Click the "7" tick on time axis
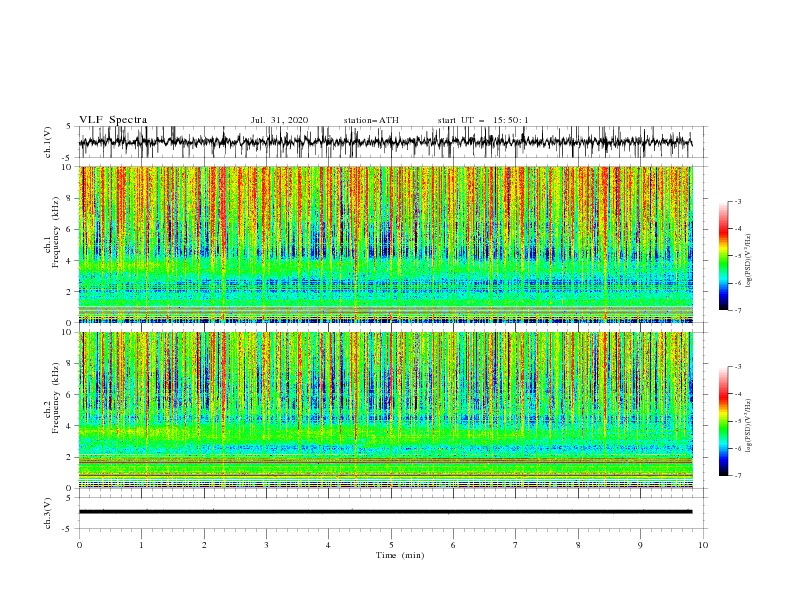This screenshot has height=612, width=792. tap(516, 545)
